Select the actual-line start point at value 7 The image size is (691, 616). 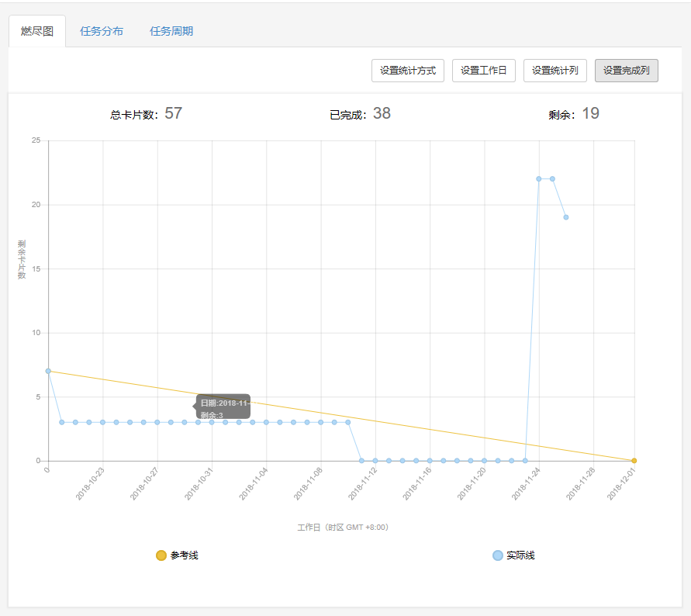[48, 371]
